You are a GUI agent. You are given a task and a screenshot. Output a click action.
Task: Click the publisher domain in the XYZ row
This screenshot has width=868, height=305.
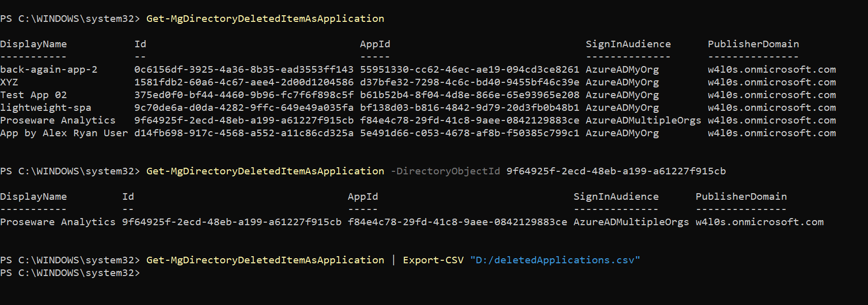771,82
